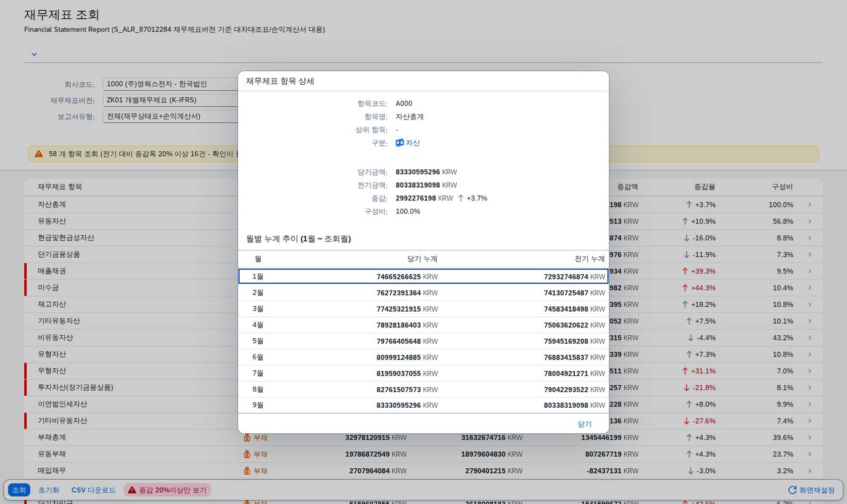
Task: Open 유형자산 row detail chevron
Action: click(x=809, y=355)
